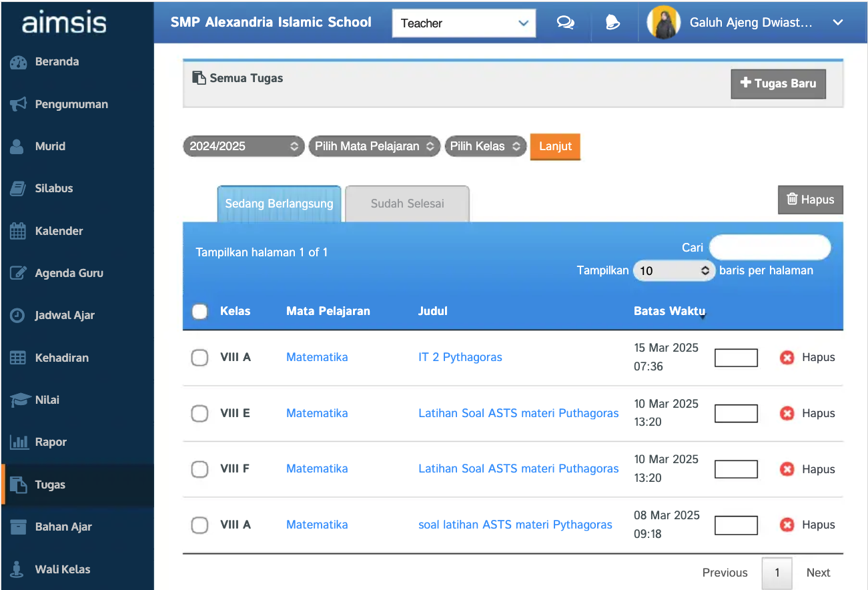Click red delete icon for IT 2 Pythagoras
The height and width of the screenshot is (590, 868).
tap(787, 358)
